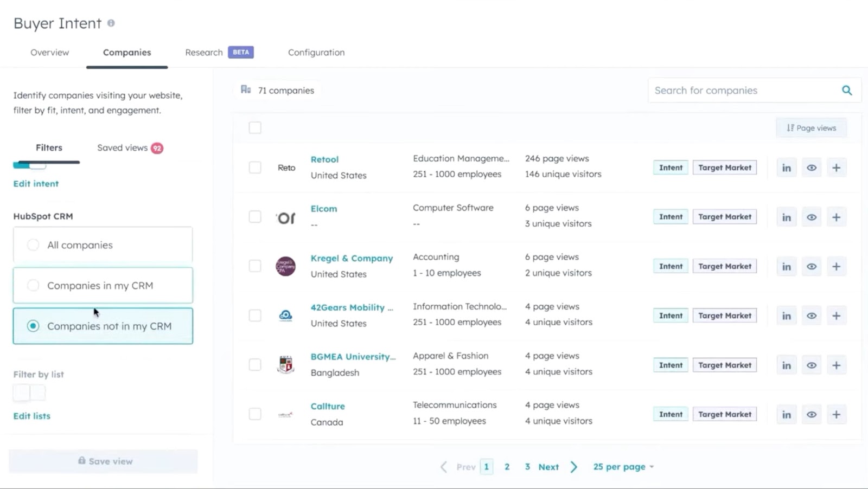Add Callture with the plus icon
This screenshot has height=489, width=868.
[x=837, y=415]
